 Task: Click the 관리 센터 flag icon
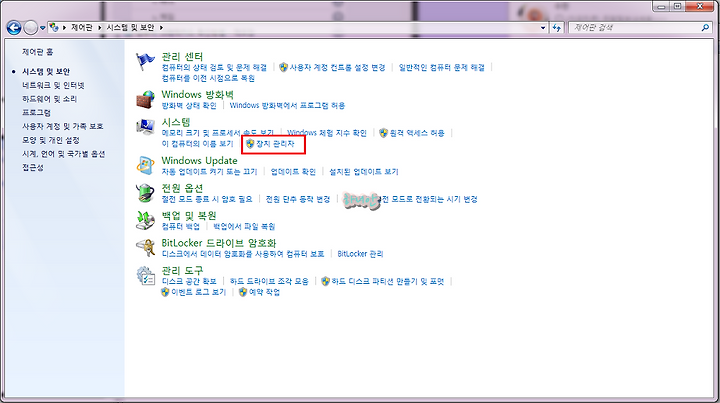coord(145,62)
